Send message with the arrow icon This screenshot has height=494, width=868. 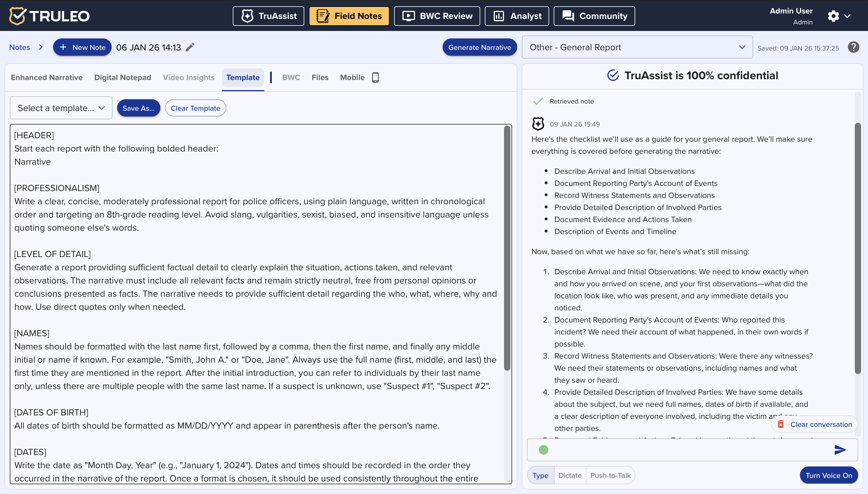[x=840, y=450]
